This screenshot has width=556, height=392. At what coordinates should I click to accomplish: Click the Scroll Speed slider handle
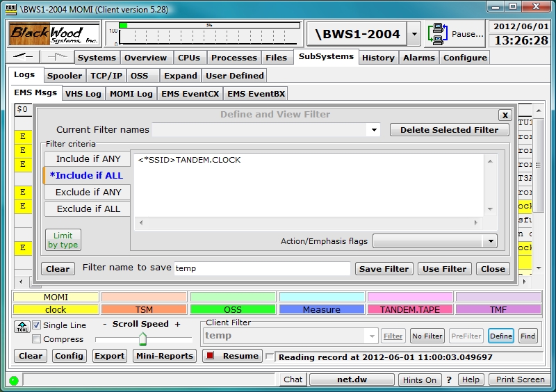tap(142, 339)
